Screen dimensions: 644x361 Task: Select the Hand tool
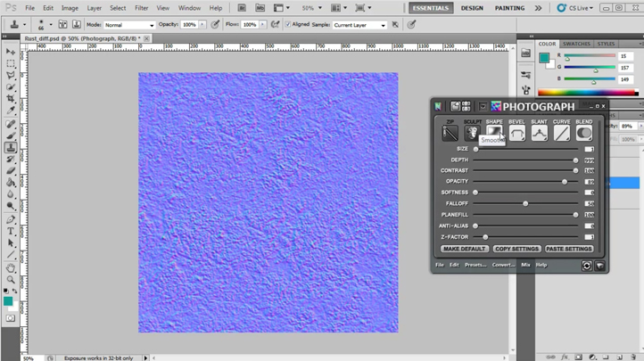pos(11,268)
